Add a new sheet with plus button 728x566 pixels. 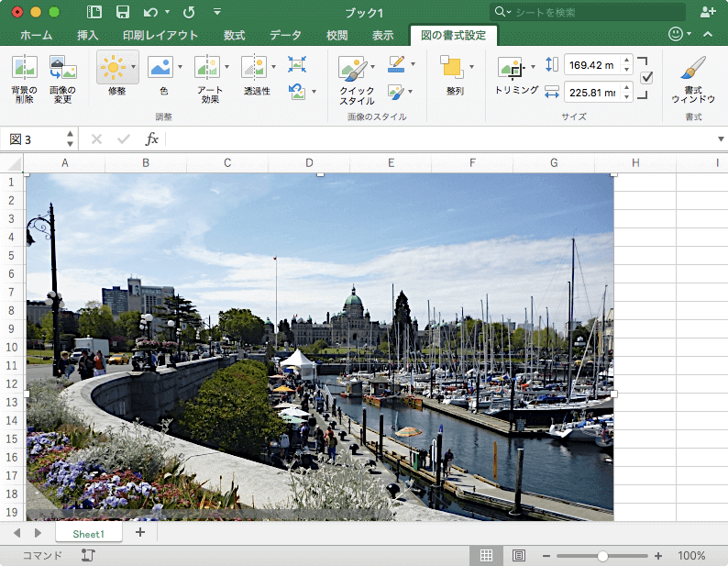(140, 532)
